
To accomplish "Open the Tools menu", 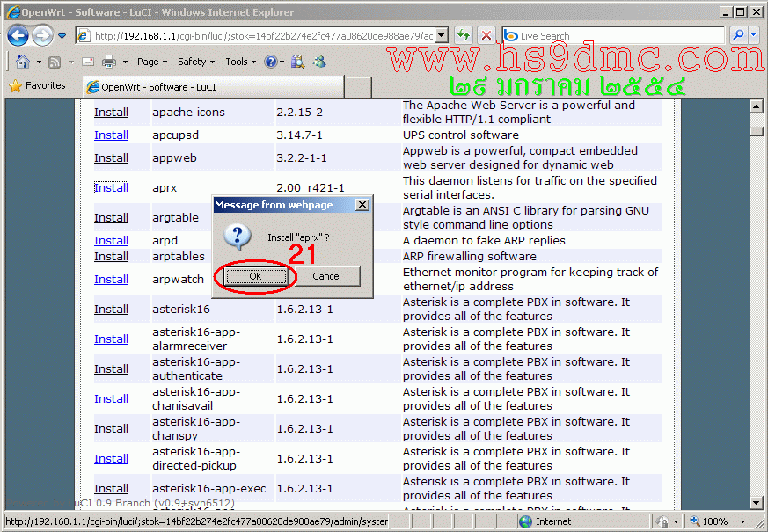I will pyautogui.click(x=240, y=62).
